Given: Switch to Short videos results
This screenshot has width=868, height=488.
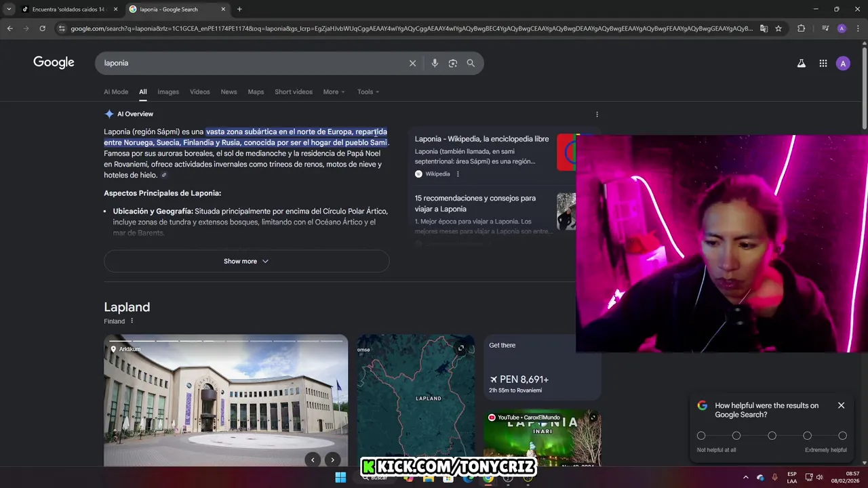Looking at the screenshot, I should coord(294,91).
